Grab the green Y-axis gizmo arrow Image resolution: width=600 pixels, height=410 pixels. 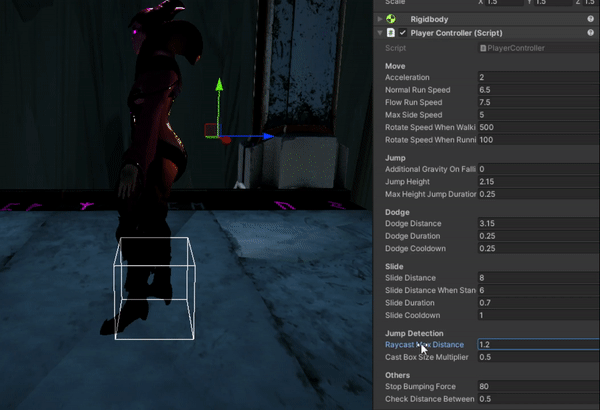219,84
